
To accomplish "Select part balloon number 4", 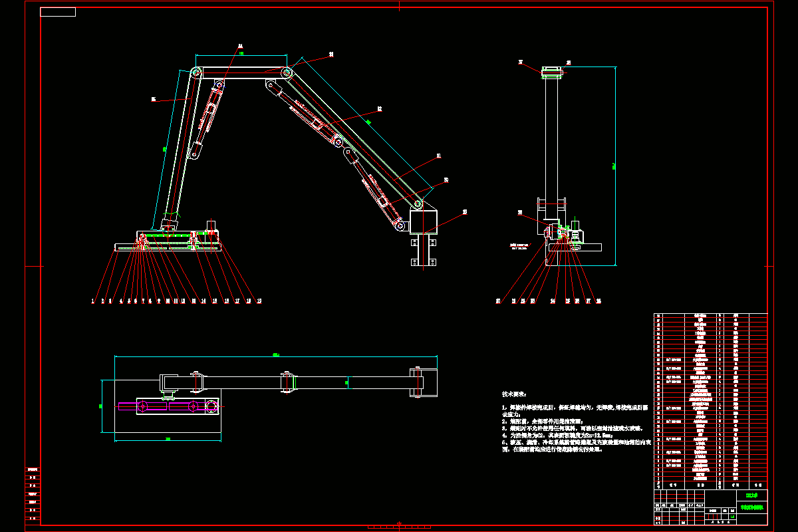I will [x=121, y=301].
